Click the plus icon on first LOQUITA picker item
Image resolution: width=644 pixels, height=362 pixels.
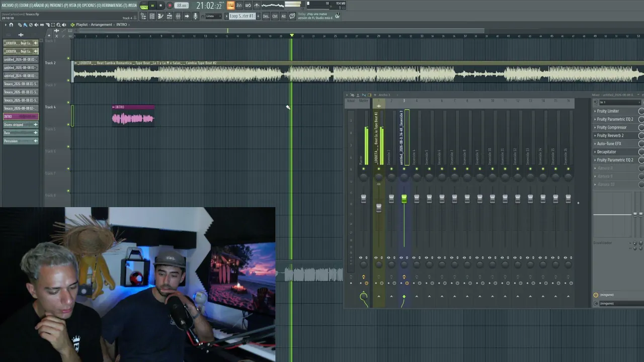[x=35, y=43]
